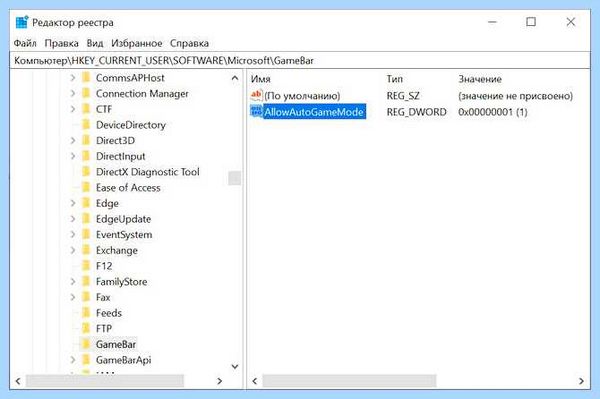The image size is (600, 399).
Task: Click the values pane horizontal scrollbar thumb
Action: pyautogui.click(x=349, y=381)
